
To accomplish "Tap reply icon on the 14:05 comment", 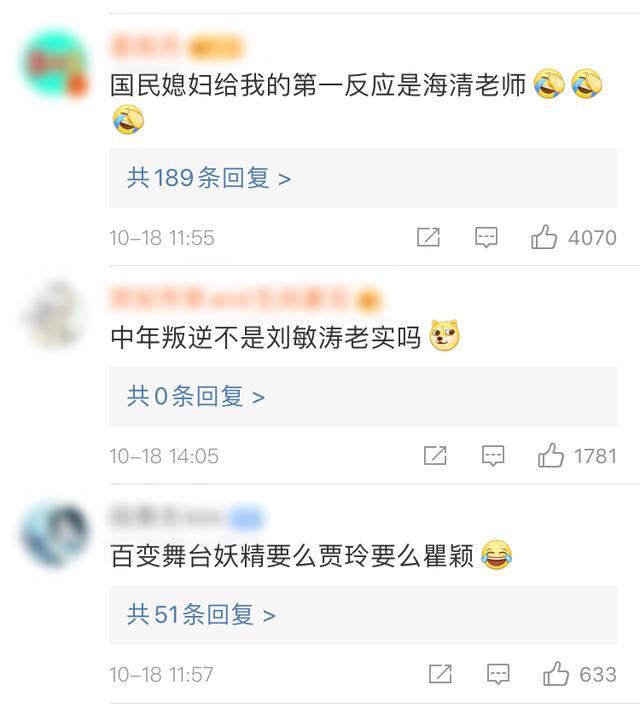I will (493, 456).
